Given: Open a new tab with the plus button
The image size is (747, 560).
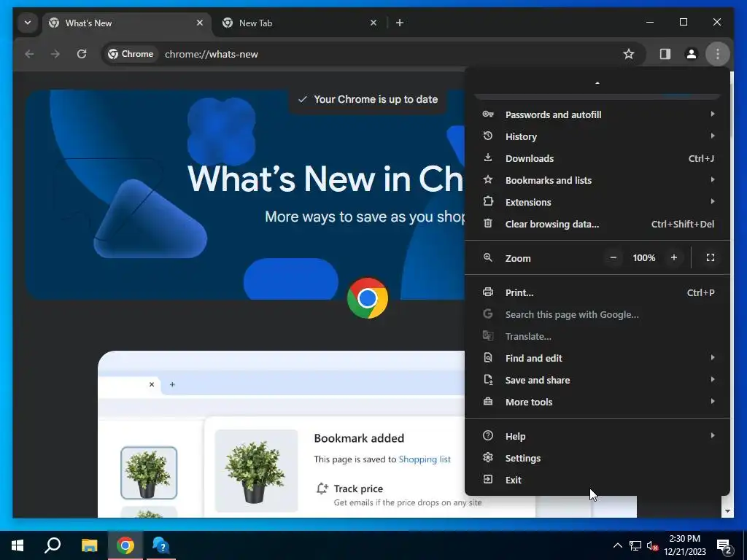Looking at the screenshot, I should point(400,23).
